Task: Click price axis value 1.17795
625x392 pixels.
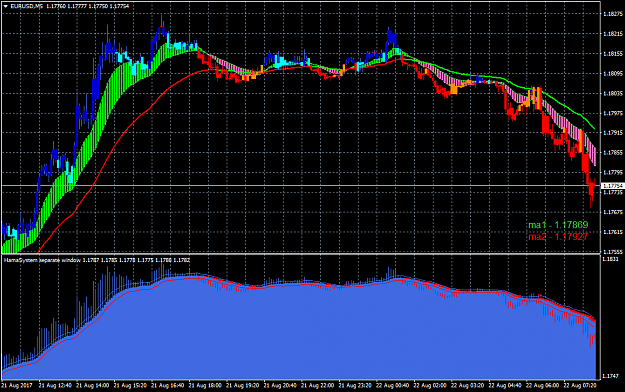Action: click(x=613, y=173)
